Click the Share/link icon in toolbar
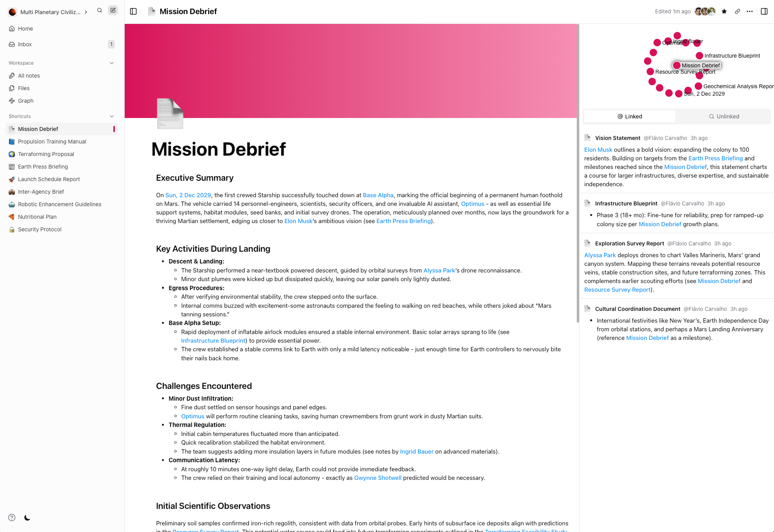This screenshot has width=774, height=532. (x=738, y=11)
